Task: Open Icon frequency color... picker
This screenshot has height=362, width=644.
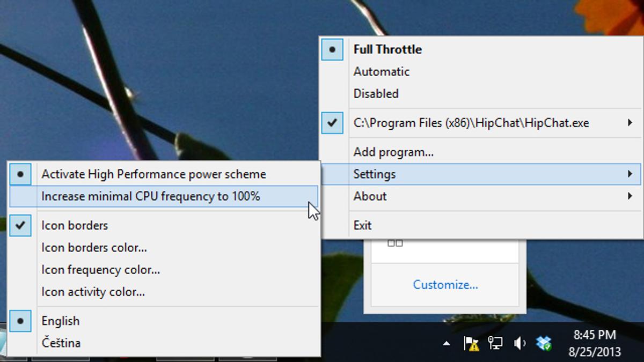Action: (100, 270)
